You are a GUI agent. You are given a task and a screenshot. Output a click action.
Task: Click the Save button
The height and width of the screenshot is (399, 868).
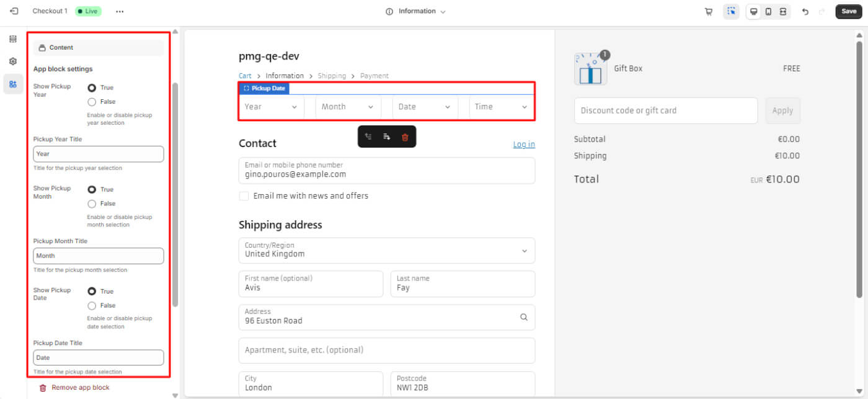849,11
